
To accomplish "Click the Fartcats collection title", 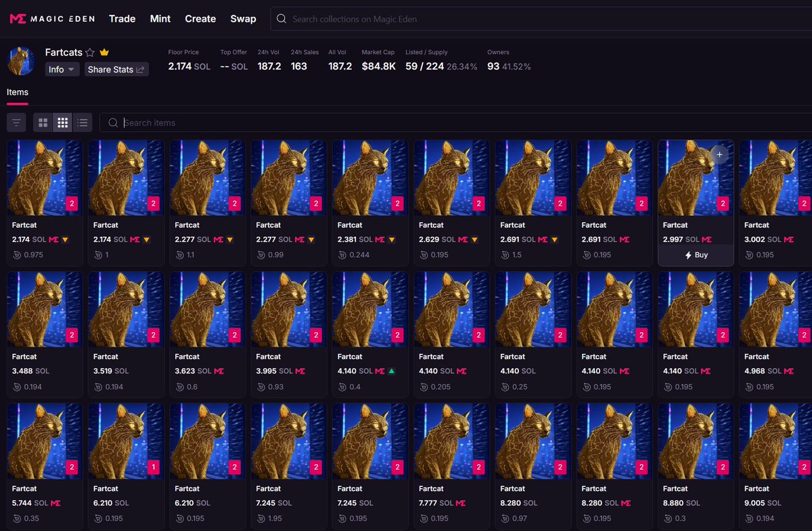I will point(64,52).
